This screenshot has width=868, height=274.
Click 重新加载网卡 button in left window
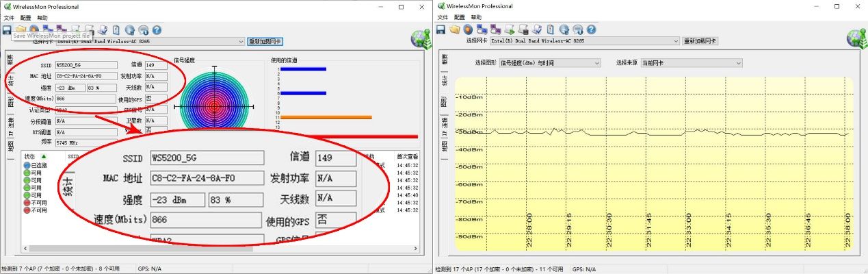coord(265,41)
